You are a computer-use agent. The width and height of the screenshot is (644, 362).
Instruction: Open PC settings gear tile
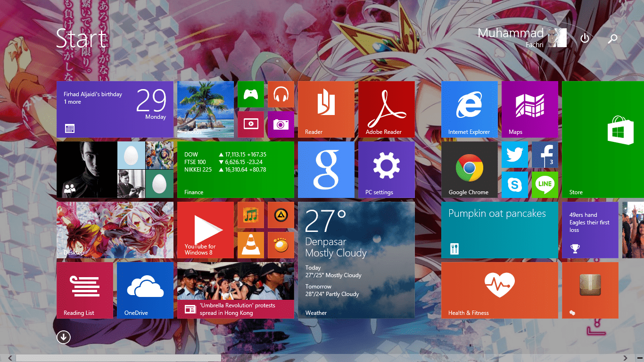pos(386,170)
